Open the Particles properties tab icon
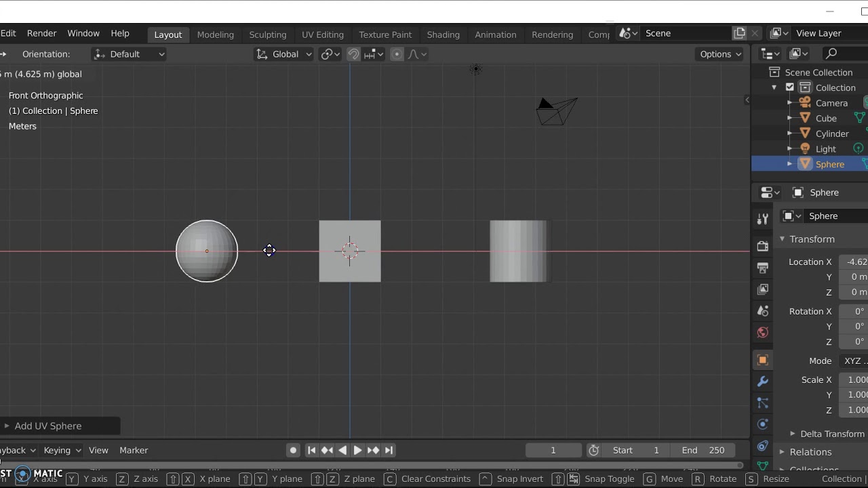 click(763, 403)
